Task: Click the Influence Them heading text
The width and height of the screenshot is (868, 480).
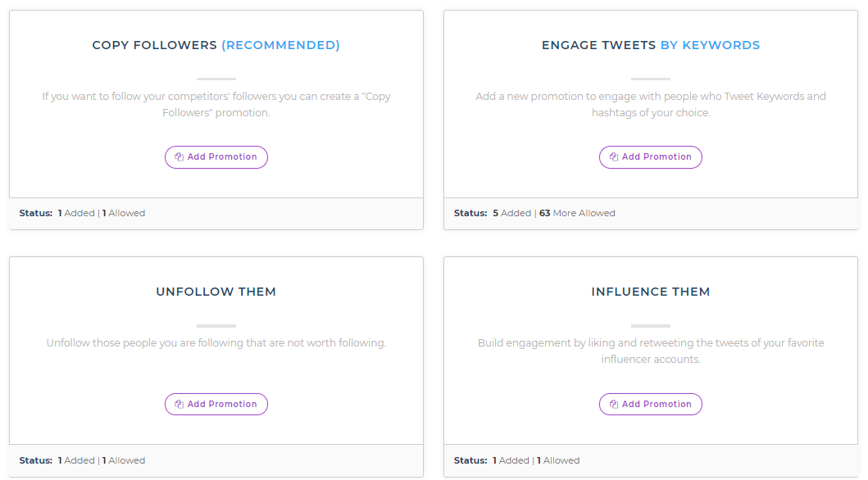Action: pyautogui.click(x=651, y=292)
